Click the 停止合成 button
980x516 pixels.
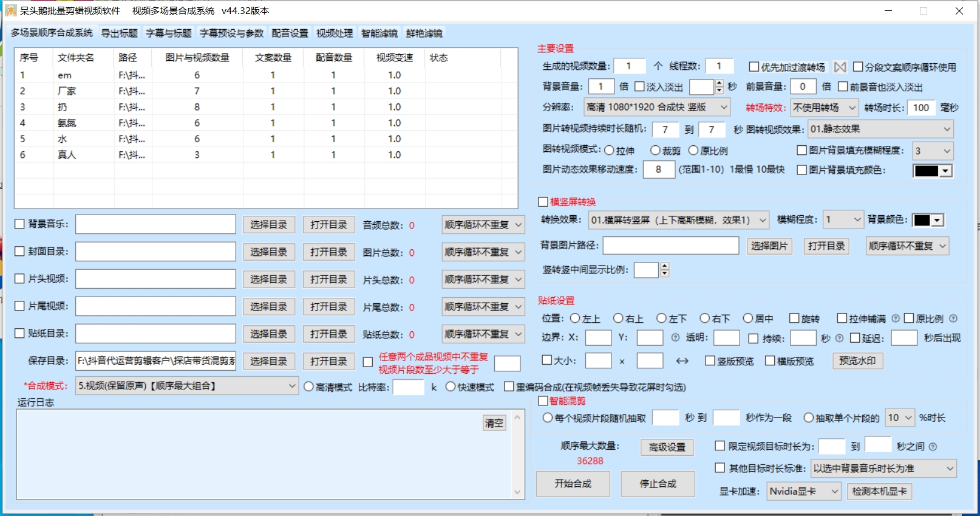click(x=658, y=484)
